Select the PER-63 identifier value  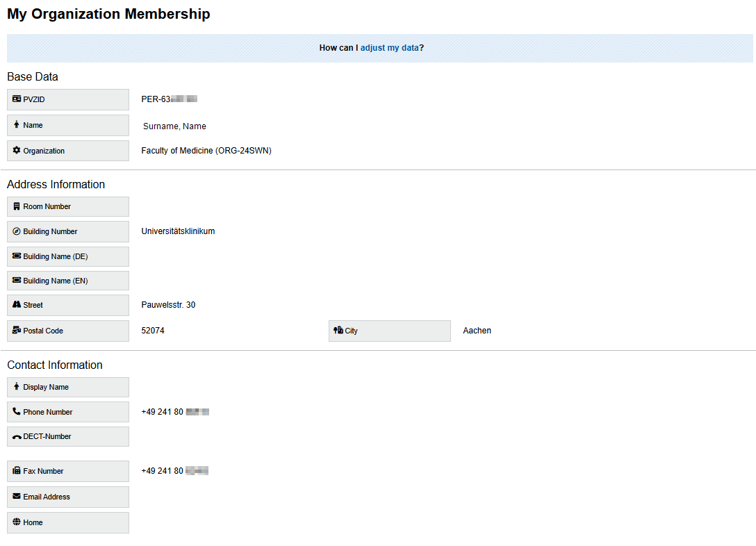168,99
